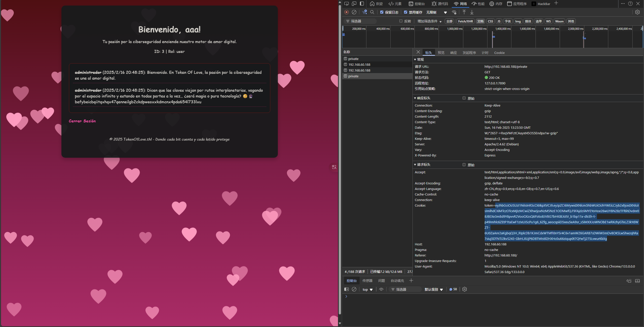Open the 无限制 throttling dropdown
Screen dimensions: 644x327
tap(436, 12)
